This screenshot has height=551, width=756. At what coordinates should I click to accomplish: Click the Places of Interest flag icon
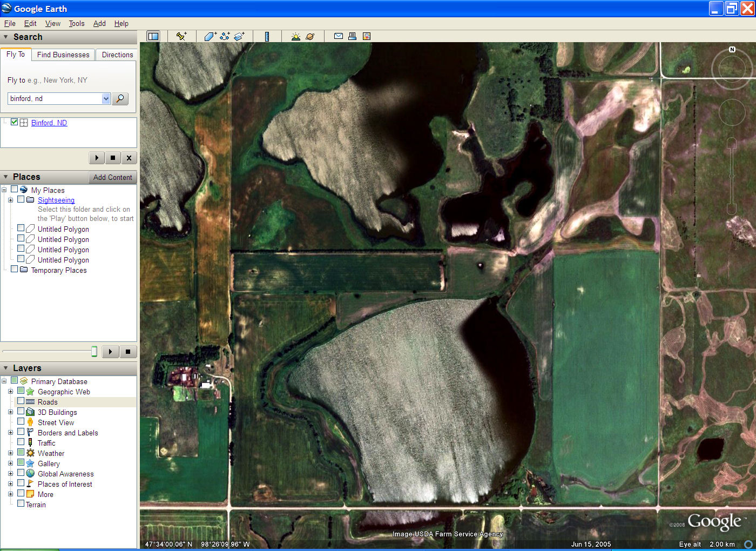click(30, 484)
